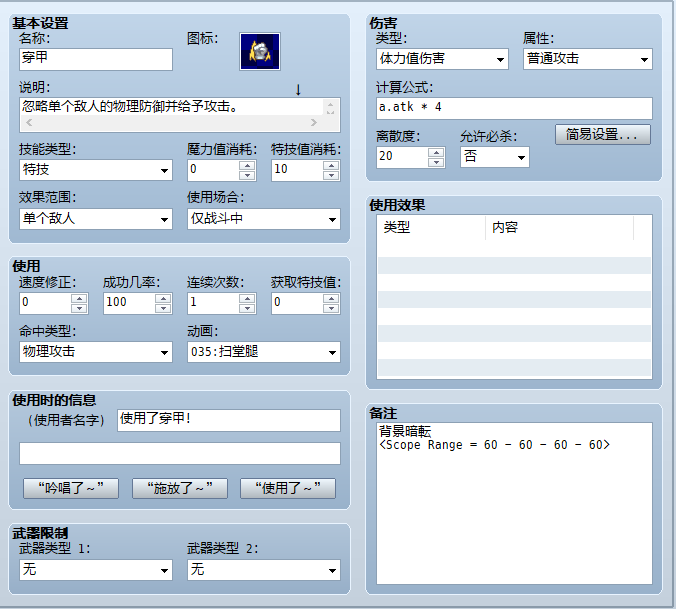Click the empty second message line field
The width and height of the screenshot is (676, 609).
(180, 453)
